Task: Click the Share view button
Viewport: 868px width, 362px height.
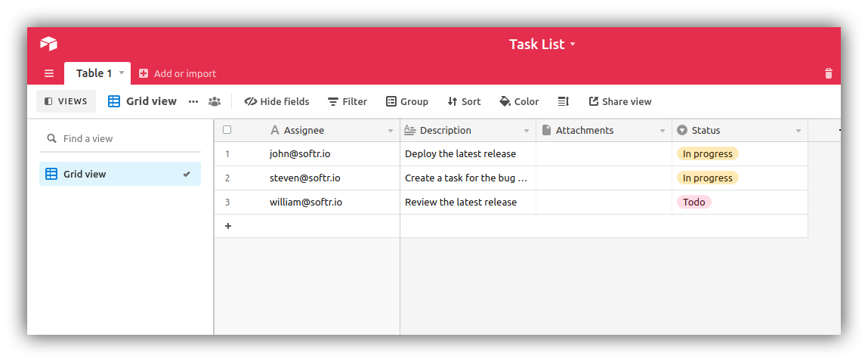Action: point(620,101)
